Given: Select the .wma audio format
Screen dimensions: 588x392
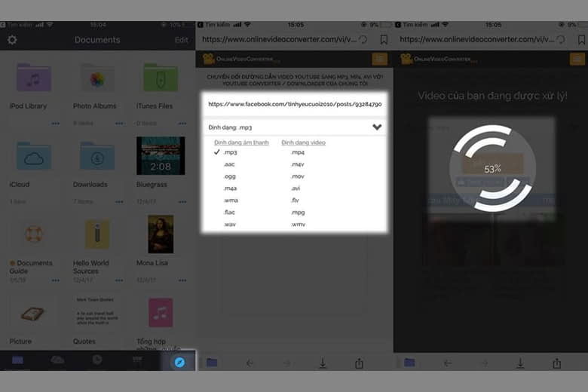Looking at the screenshot, I should click(231, 201).
